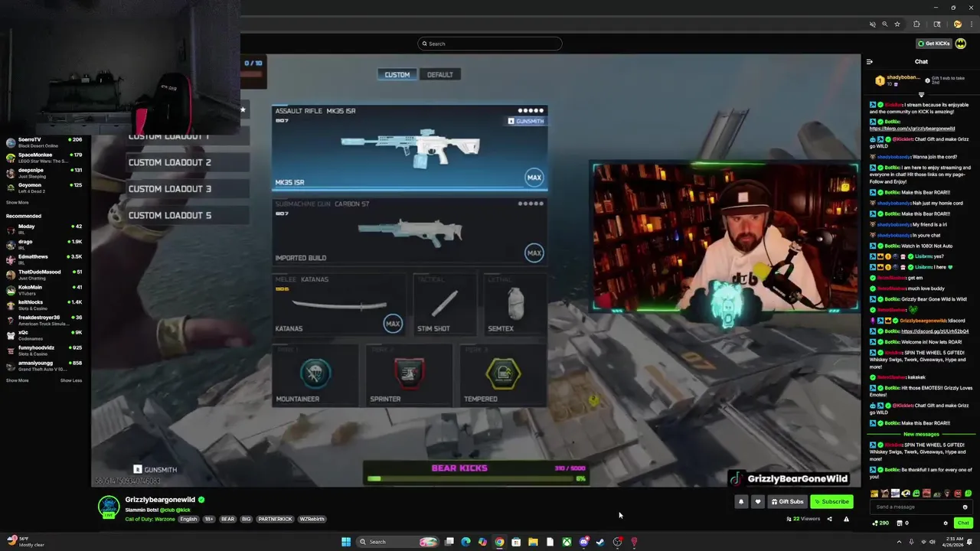Viewport: 980px width, 551px height.
Task: Open Steam from the taskbar
Action: (600, 542)
